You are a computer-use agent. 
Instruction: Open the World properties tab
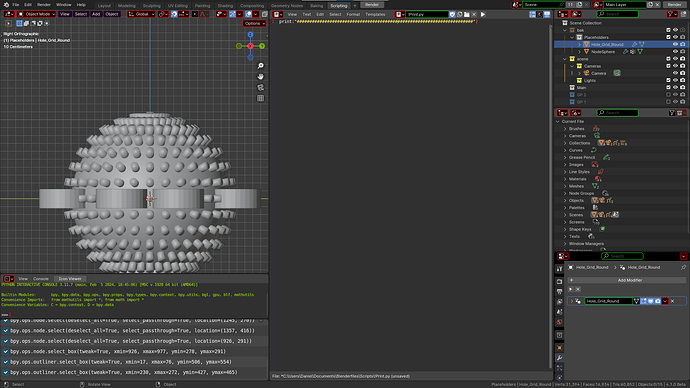559,322
